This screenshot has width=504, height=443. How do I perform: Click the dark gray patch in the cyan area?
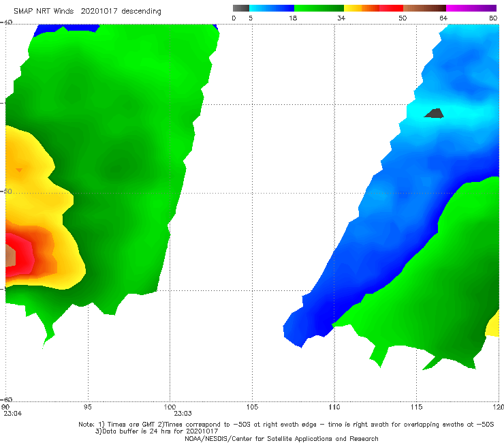435,113
